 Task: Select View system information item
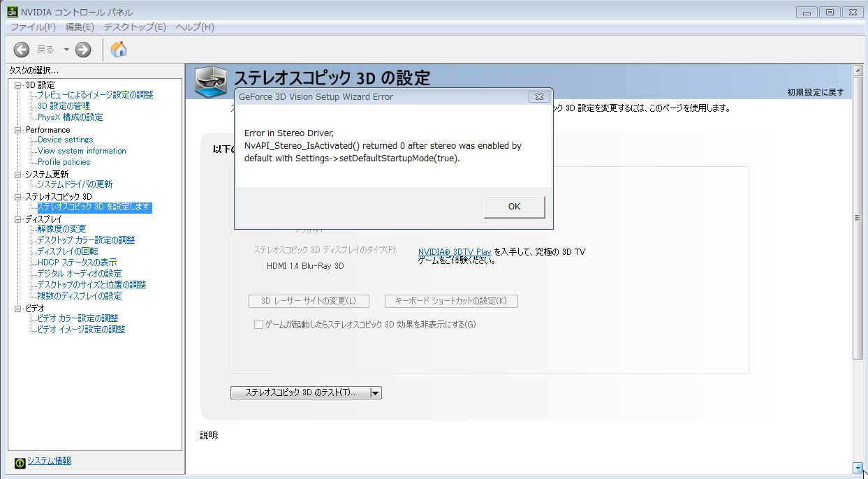[82, 151]
